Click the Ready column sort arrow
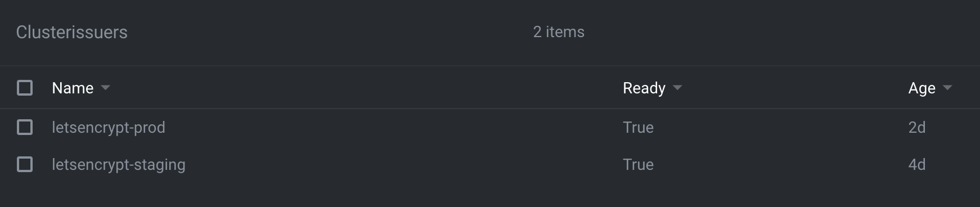 tap(677, 88)
